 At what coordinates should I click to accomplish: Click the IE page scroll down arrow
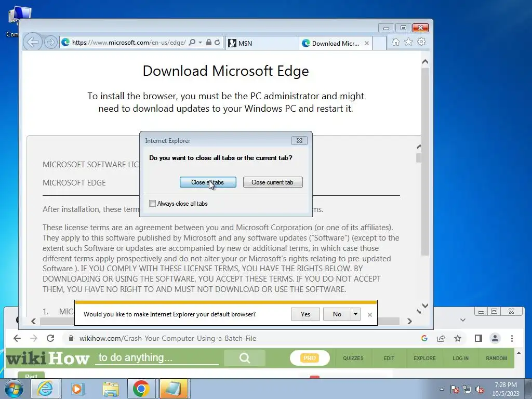425,305
